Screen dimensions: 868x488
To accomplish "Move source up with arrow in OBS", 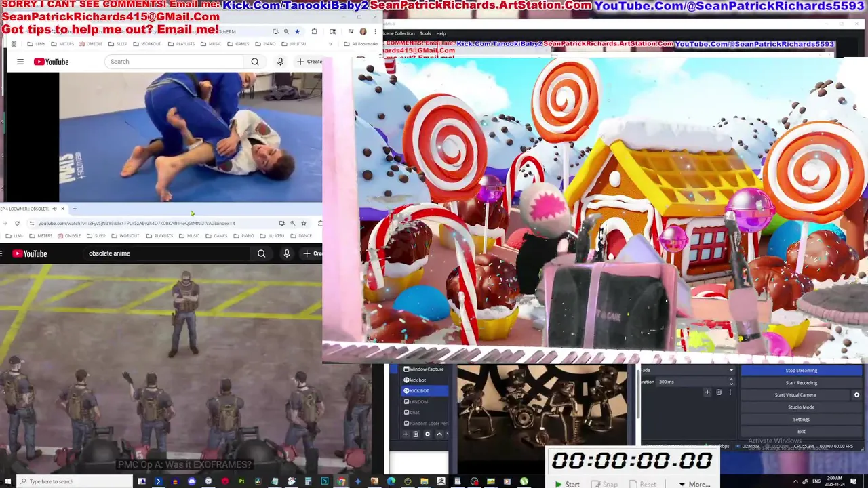I will point(439,434).
